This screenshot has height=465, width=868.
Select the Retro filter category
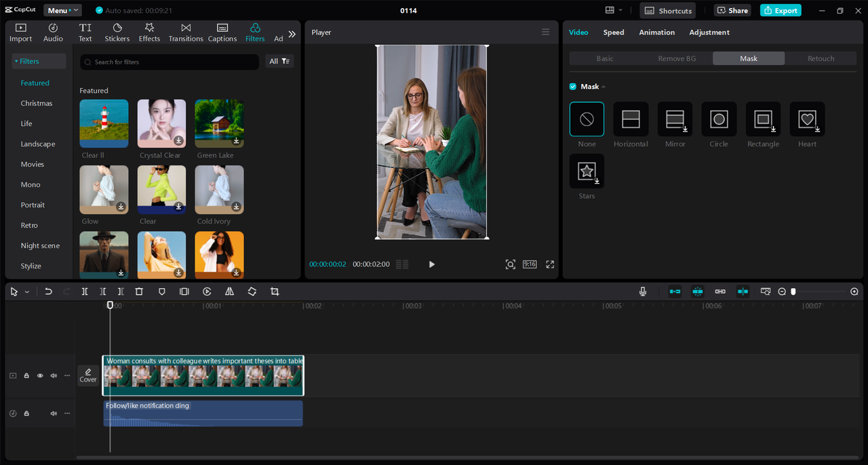click(29, 225)
